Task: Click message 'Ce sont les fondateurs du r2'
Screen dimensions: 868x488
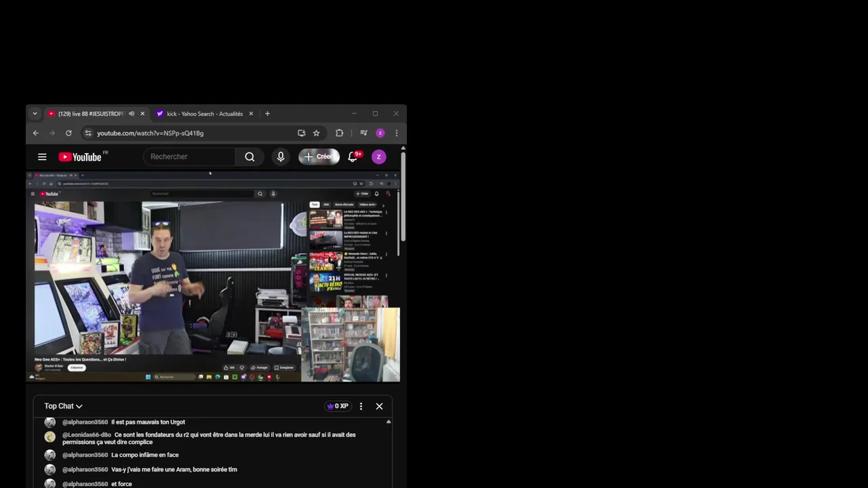Action: [x=209, y=439]
